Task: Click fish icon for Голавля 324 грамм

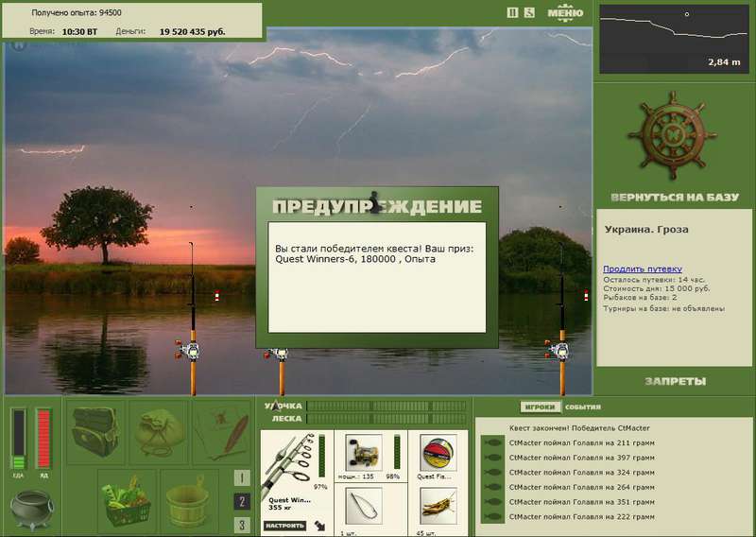Action: (x=492, y=473)
